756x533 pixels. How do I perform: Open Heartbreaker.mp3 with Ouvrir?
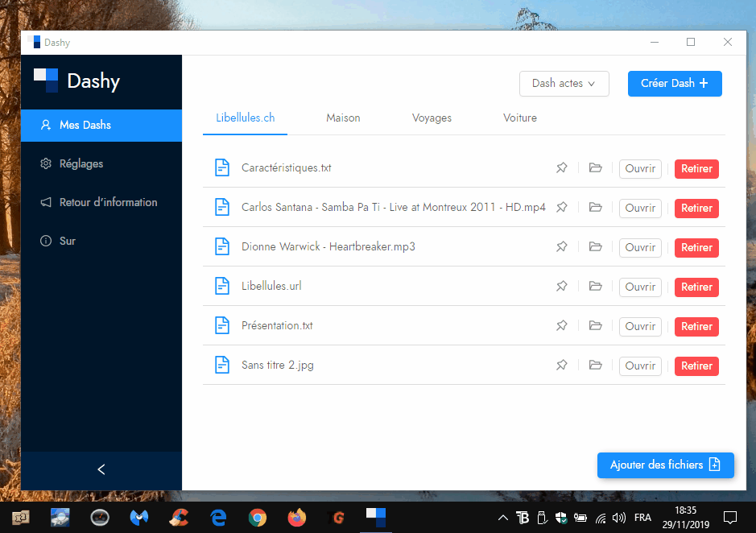click(x=640, y=248)
